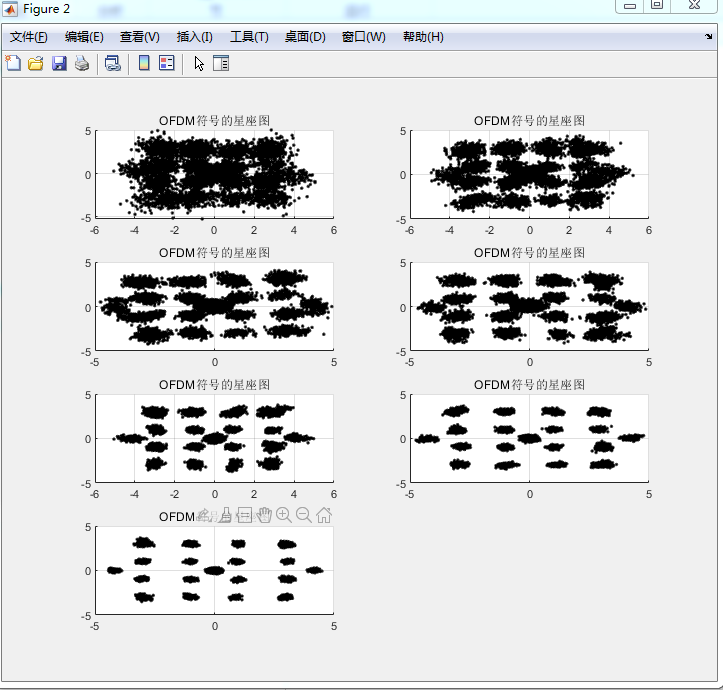Image resolution: width=723 pixels, height=690 pixels.
Task: Select the zoom out magnifier in axes toolbar
Action: [x=303, y=515]
